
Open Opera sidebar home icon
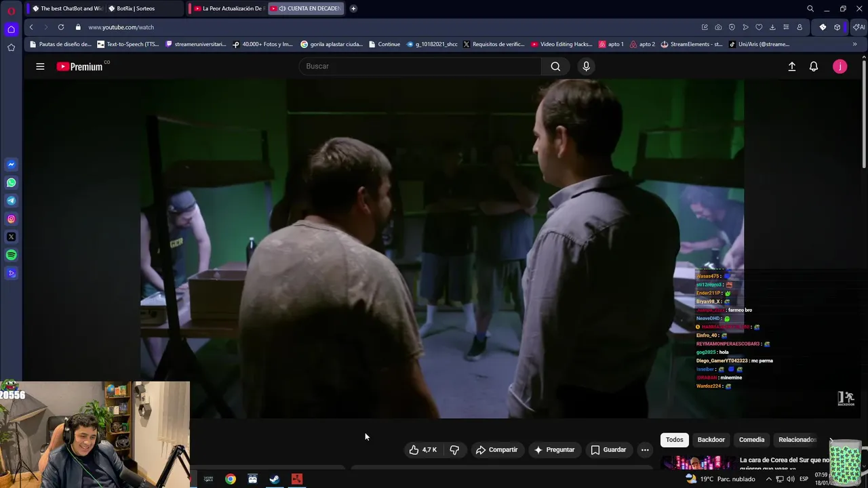click(11, 29)
